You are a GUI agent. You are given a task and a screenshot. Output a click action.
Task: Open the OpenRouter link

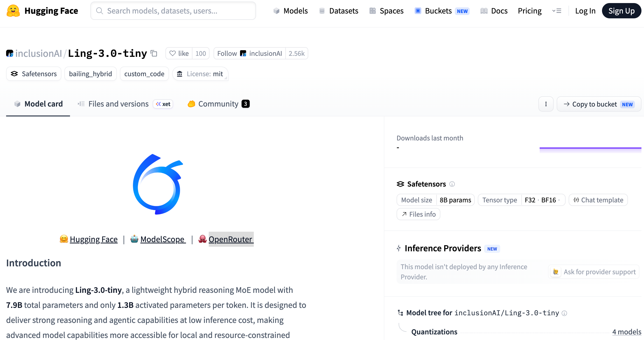[231, 239]
